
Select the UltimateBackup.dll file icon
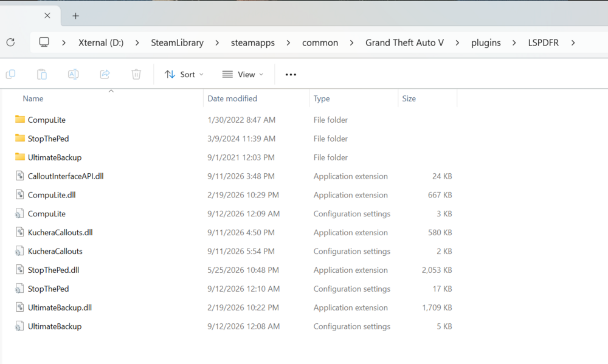click(20, 307)
